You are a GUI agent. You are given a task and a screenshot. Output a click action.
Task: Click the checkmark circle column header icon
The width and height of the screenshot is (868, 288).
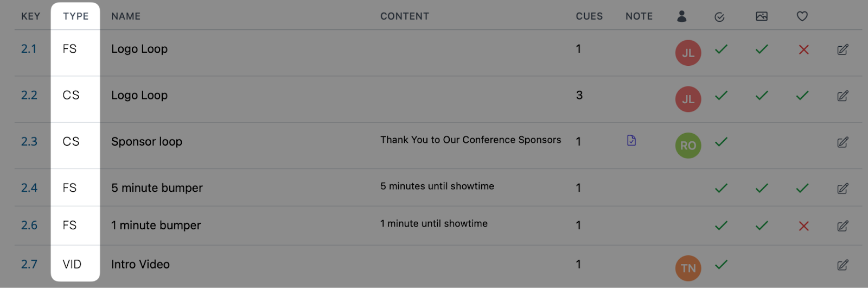tap(719, 17)
